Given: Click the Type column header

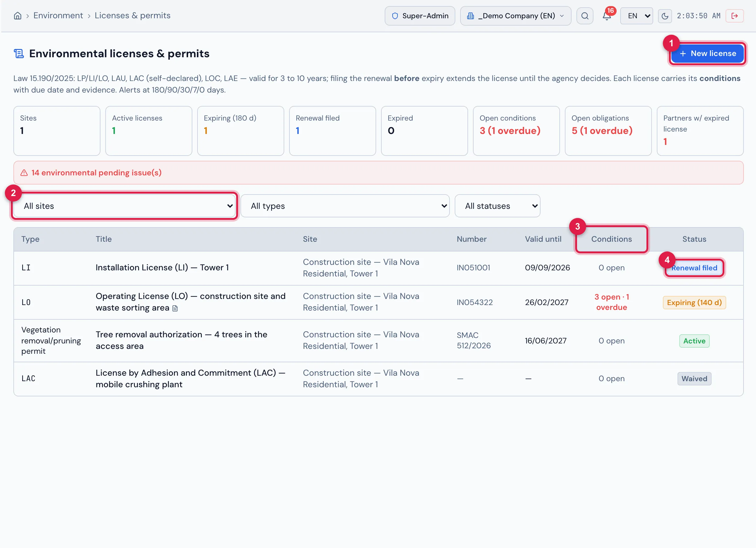Looking at the screenshot, I should 30,239.
